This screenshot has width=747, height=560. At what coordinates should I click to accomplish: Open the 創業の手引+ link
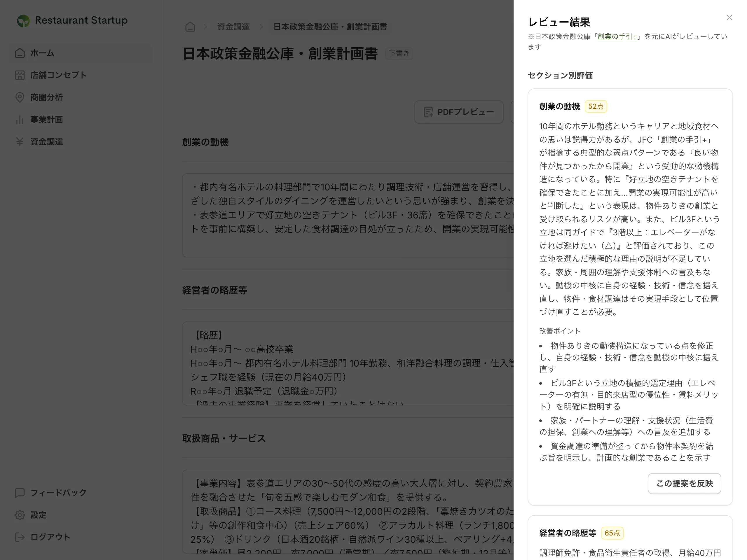point(617,36)
